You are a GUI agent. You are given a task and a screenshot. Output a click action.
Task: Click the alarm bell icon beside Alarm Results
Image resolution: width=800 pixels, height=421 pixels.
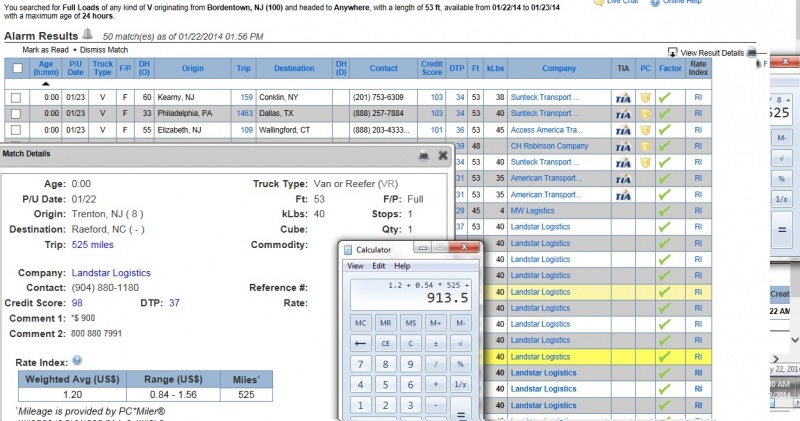(x=88, y=34)
